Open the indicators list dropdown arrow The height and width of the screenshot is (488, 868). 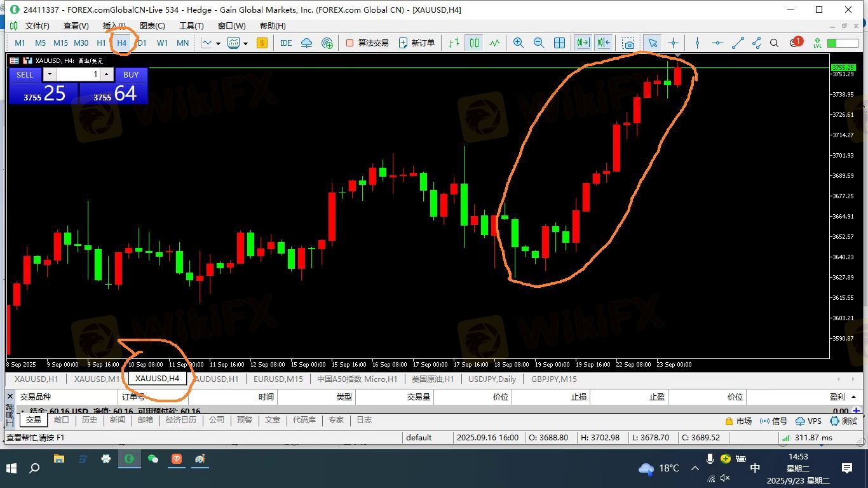pos(245,43)
